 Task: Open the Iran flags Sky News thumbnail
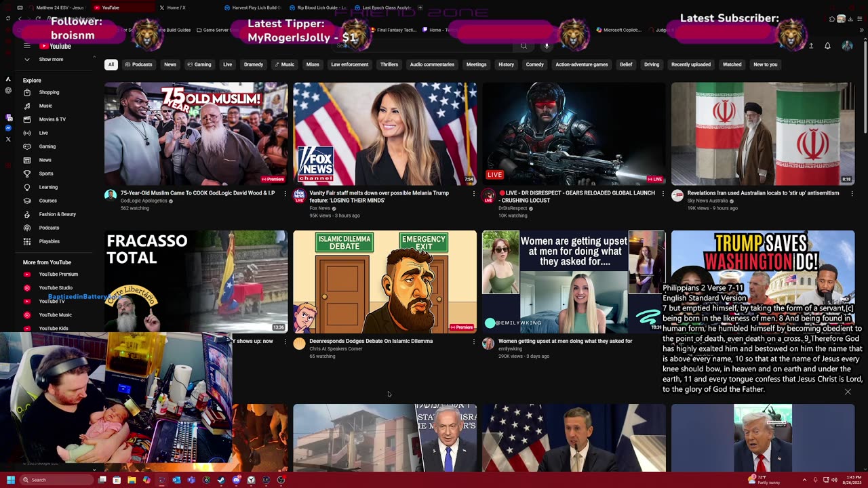(x=763, y=134)
